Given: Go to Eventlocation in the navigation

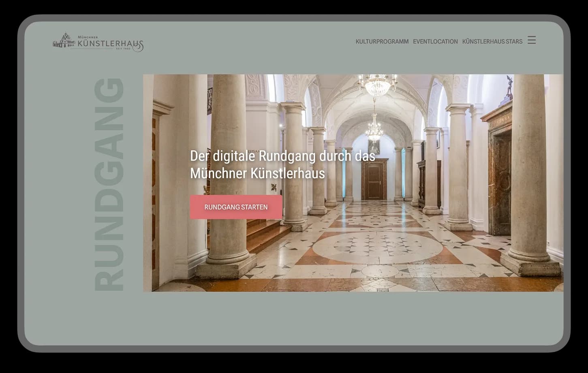Looking at the screenshot, I should tap(435, 41).
